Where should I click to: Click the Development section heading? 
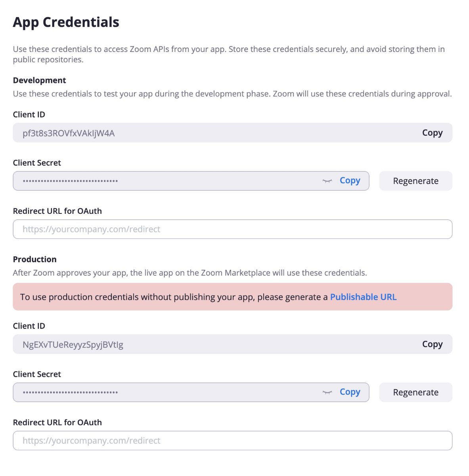tap(39, 81)
